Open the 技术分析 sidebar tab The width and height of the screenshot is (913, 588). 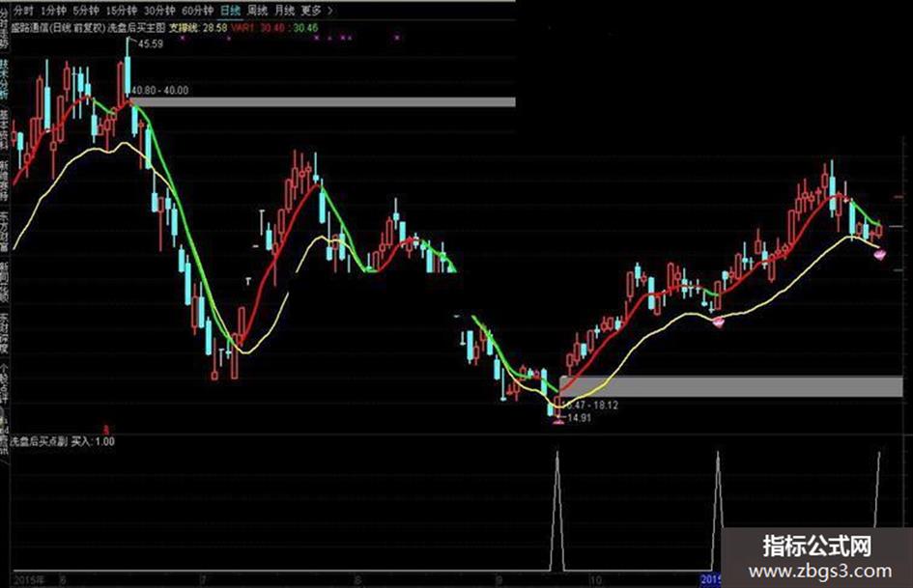4,78
